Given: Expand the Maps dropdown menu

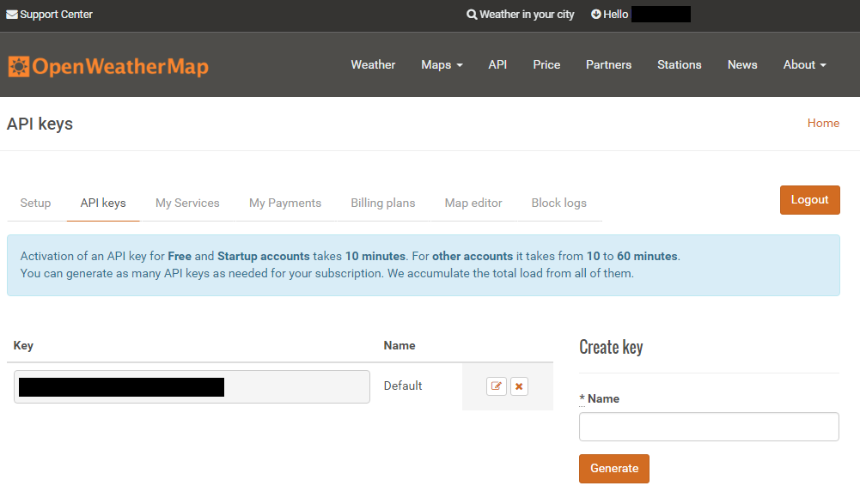Looking at the screenshot, I should pos(442,64).
